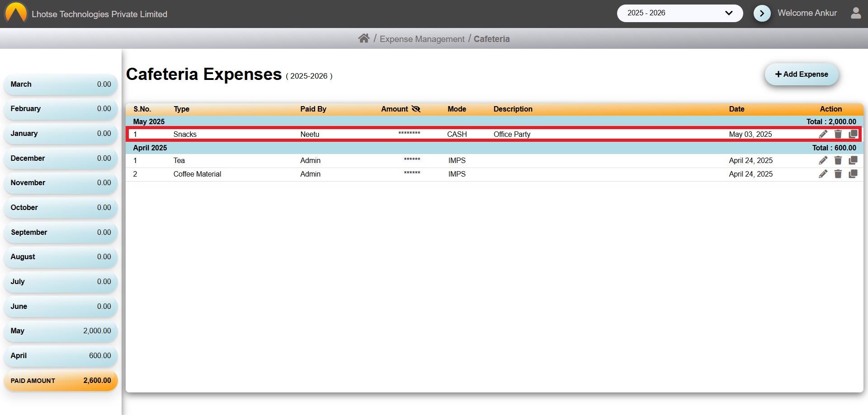This screenshot has height=415, width=868.
Task: Select October in month sidebar
Action: coord(61,208)
